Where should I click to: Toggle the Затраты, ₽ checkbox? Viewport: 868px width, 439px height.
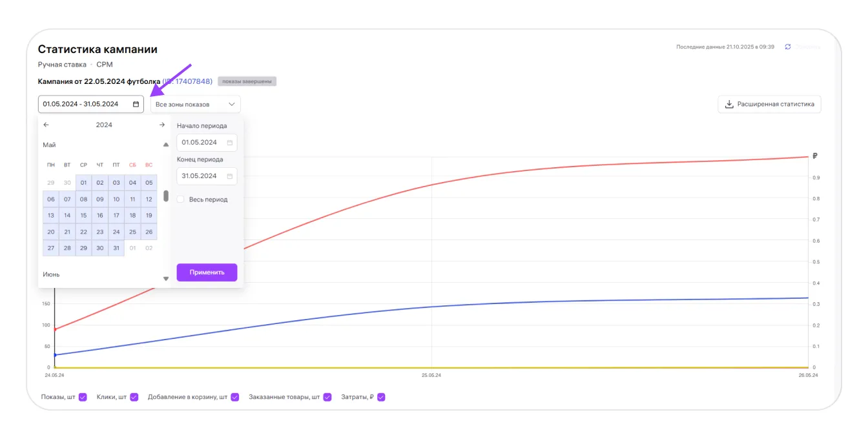click(x=381, y=397)
